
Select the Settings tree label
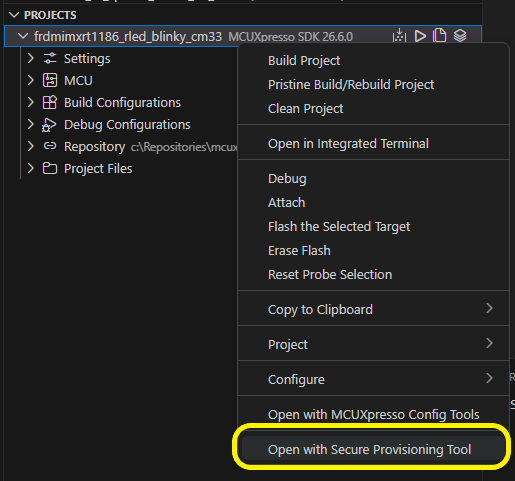87,59
